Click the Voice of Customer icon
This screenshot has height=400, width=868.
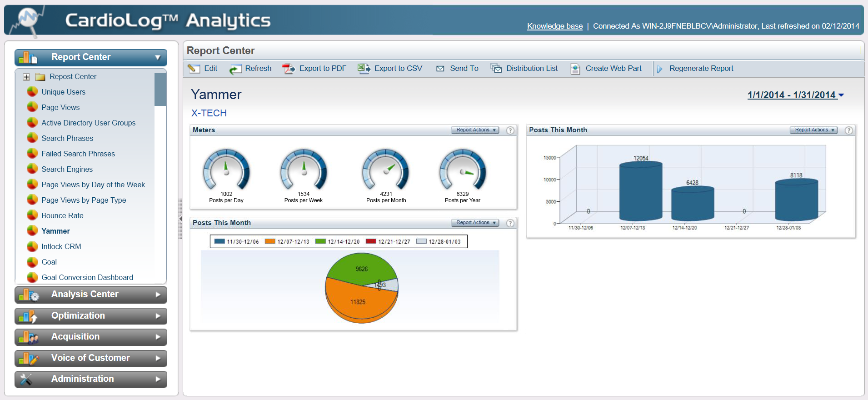(29, 359)
